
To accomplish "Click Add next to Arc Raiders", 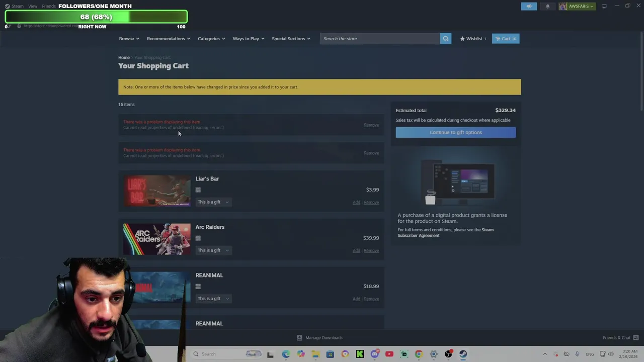I will coord(356,251).
